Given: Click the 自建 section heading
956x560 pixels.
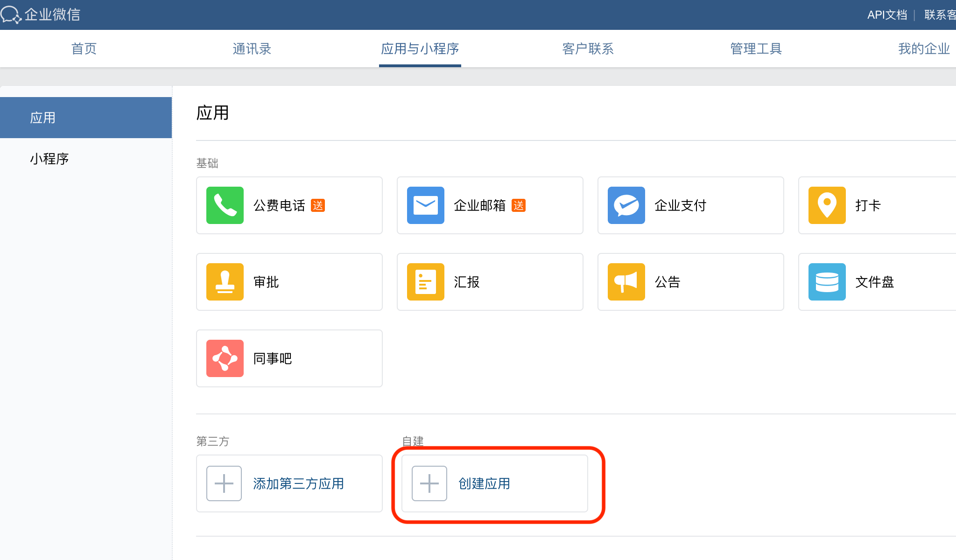Looking at the screenshot, I should tap(413, 441).
